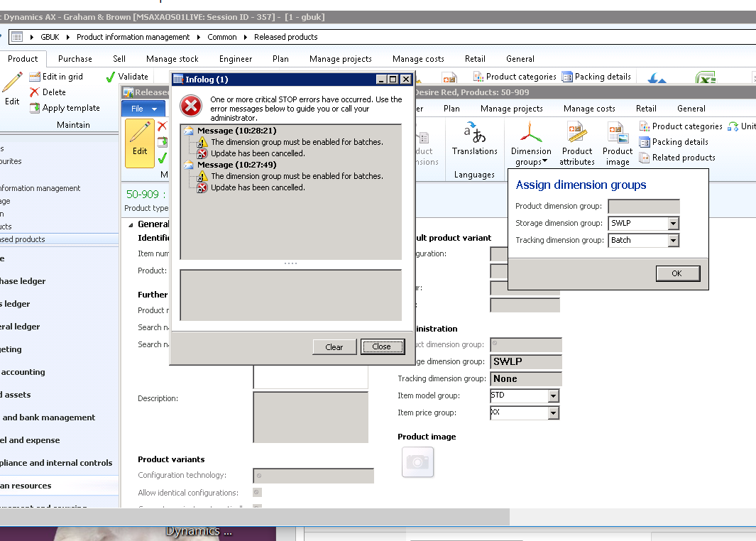Click the Apply template icon

click(35, 108)
